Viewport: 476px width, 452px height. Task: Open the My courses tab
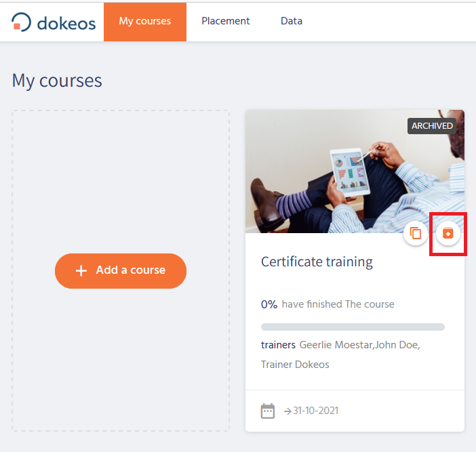click(144, 21)
